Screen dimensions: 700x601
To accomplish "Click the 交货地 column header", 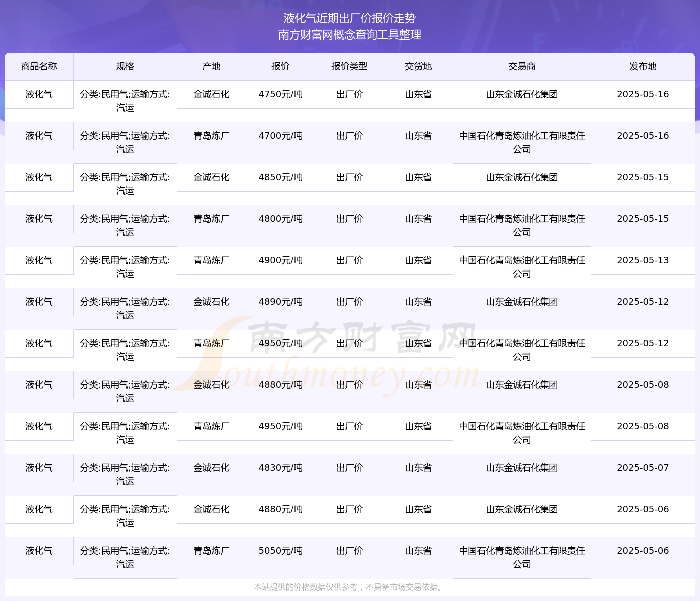I will tap(419, 66).
